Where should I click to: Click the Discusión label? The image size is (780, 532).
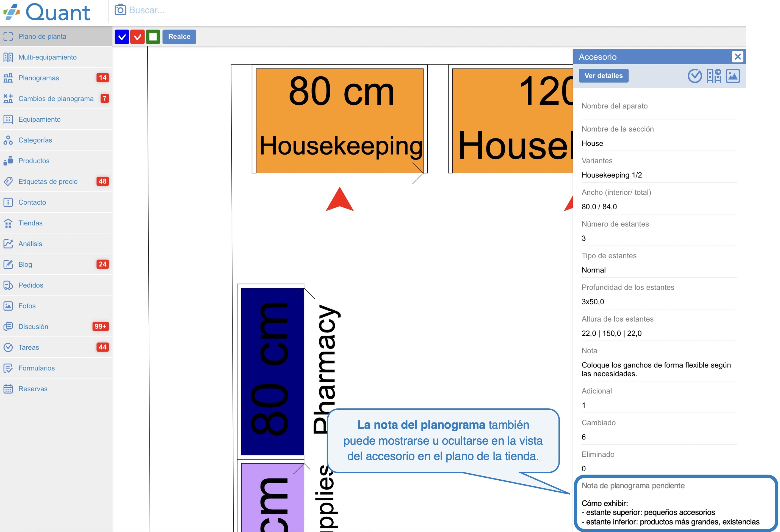click(33, 326)
